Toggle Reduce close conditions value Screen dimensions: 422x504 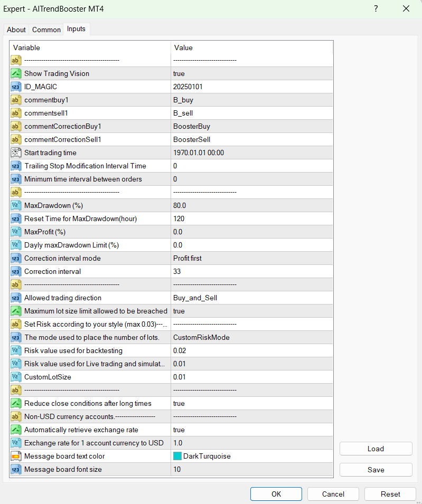point(252,403)
